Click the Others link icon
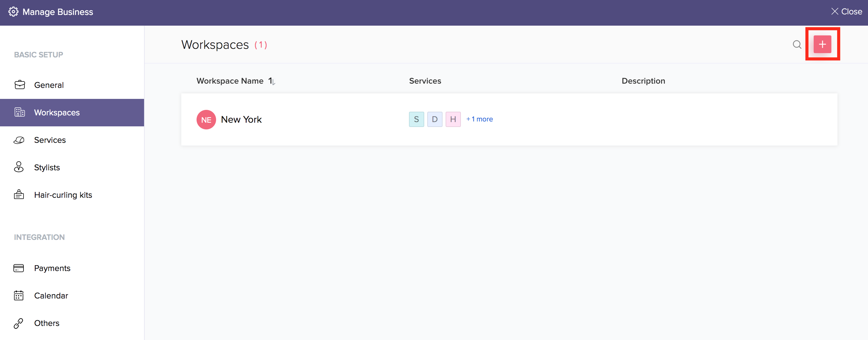 click(x=19, y=323)
